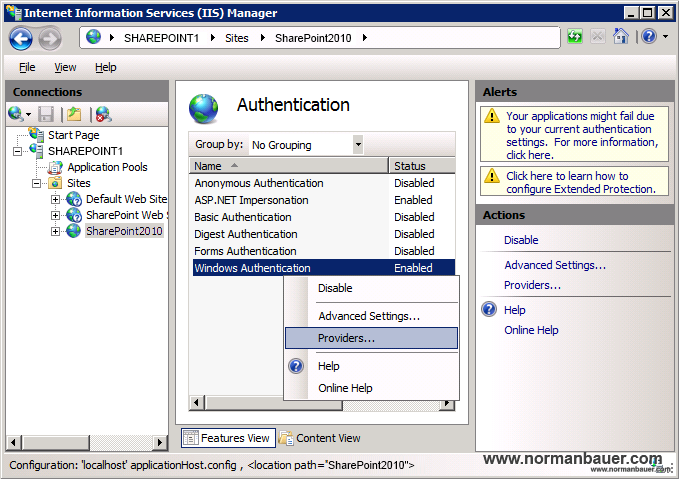Open the breadcrumb arrow after Sites

(262, 38)
